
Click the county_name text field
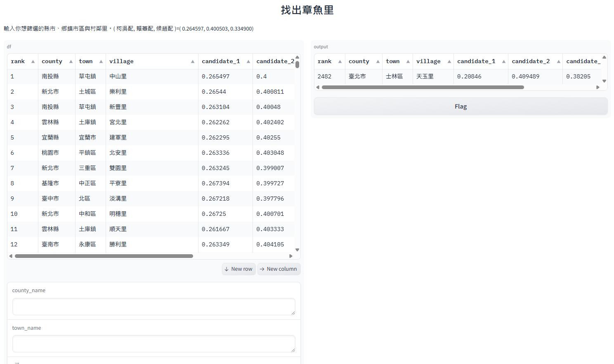point(153,307)
